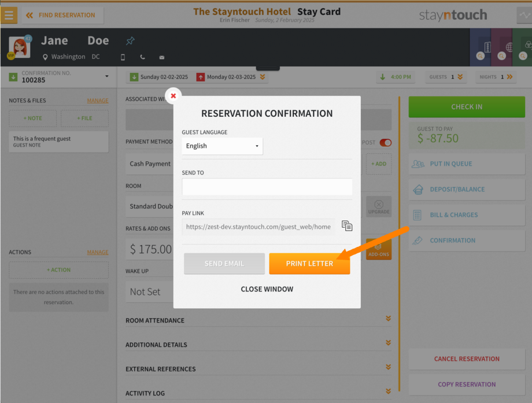This screenshot has height=403, width=532.
Task: Open the group card tab on the far right
Action: [x=523, y=47]
